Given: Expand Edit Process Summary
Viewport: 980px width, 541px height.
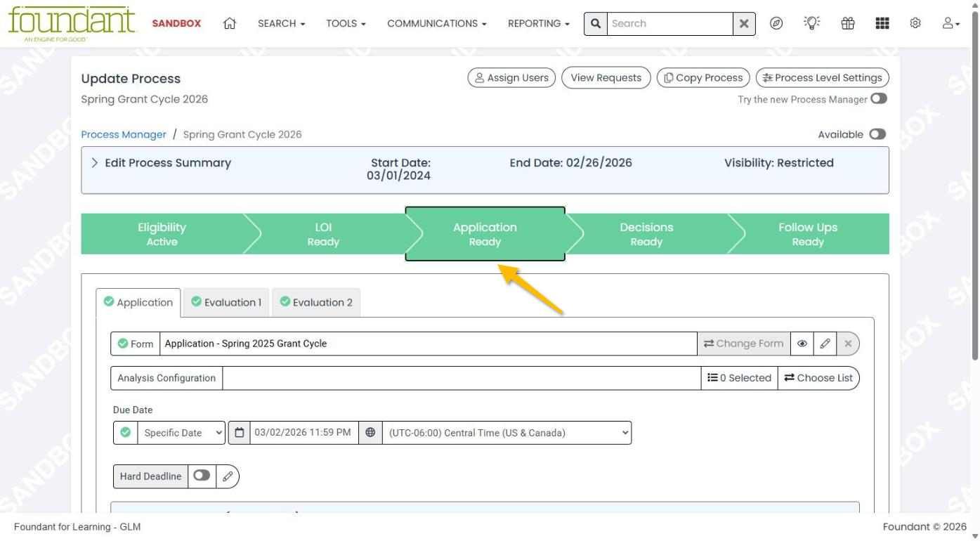Looking at the screenshot, I should 161,163.
